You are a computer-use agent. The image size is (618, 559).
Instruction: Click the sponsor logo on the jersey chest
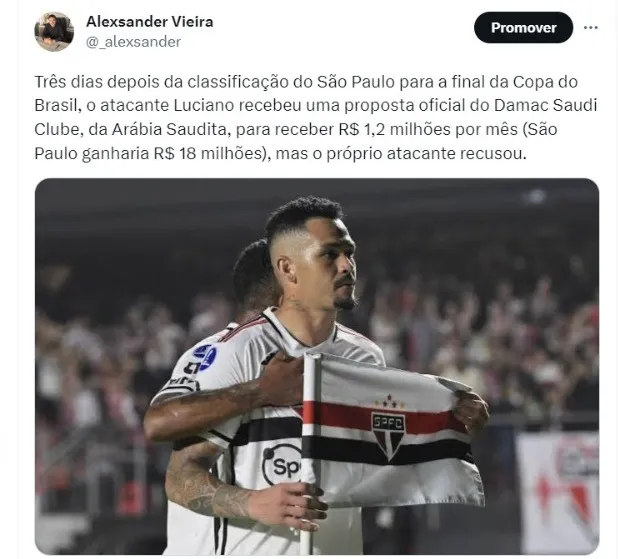click(281, 465)
